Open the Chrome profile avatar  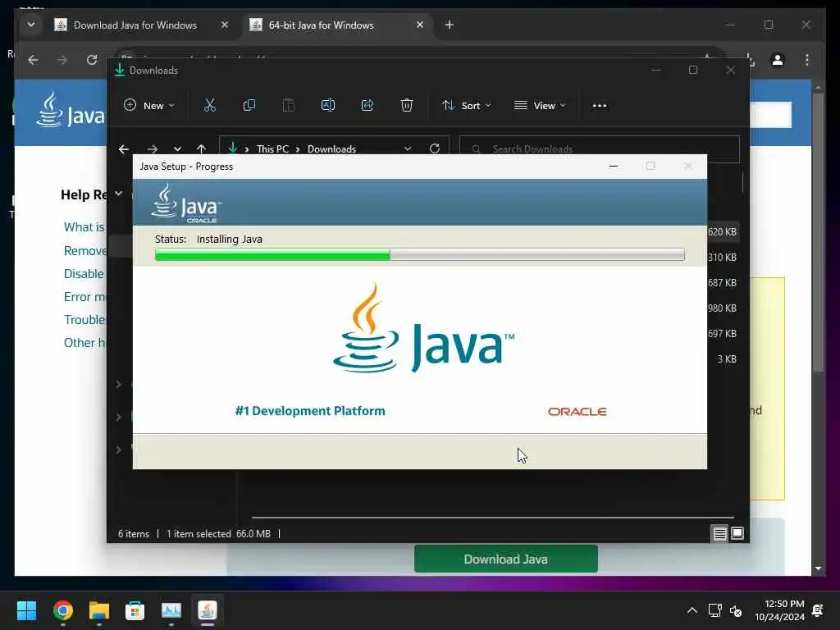pos(778,60)
